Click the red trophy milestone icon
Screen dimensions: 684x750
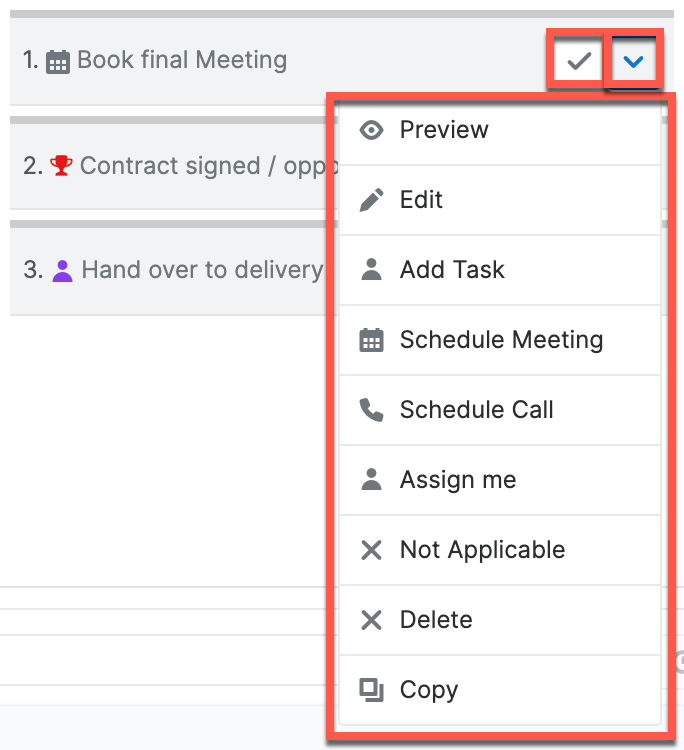(x=62, y=165)
